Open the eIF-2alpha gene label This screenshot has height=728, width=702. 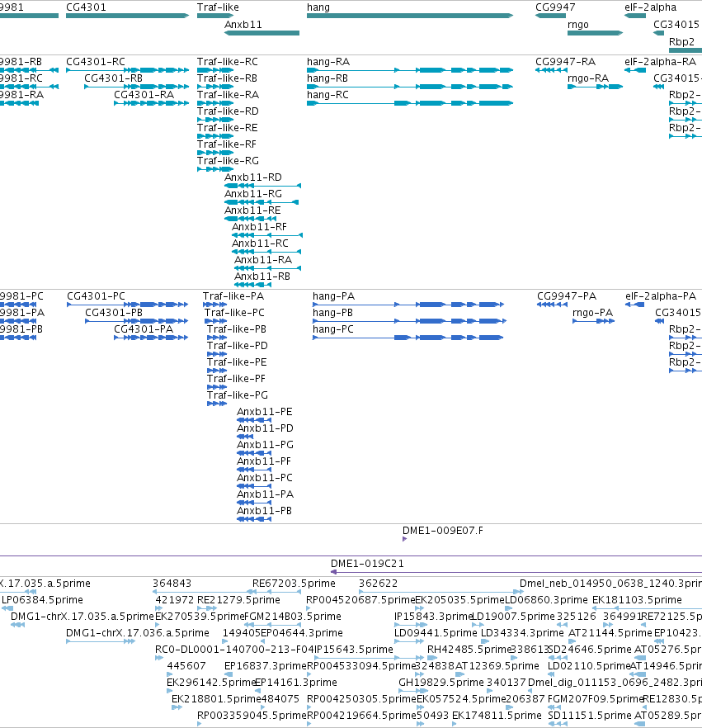pos(650,7)
